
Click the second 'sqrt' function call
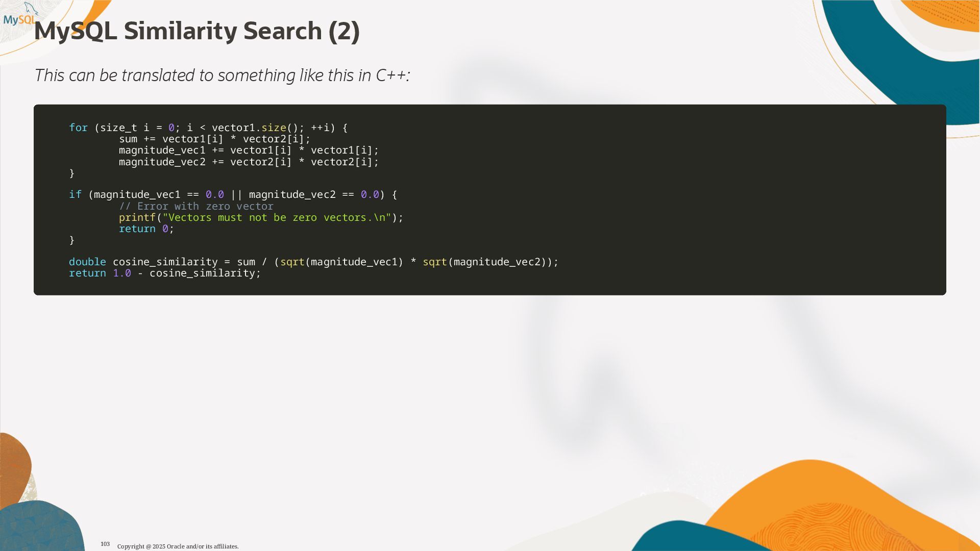click(x=434, y=262)
